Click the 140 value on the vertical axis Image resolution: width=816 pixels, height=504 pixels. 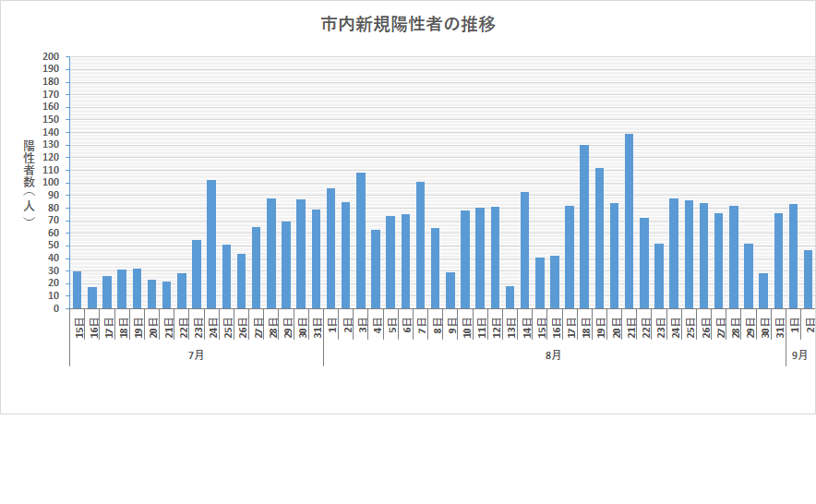point(51,132)
